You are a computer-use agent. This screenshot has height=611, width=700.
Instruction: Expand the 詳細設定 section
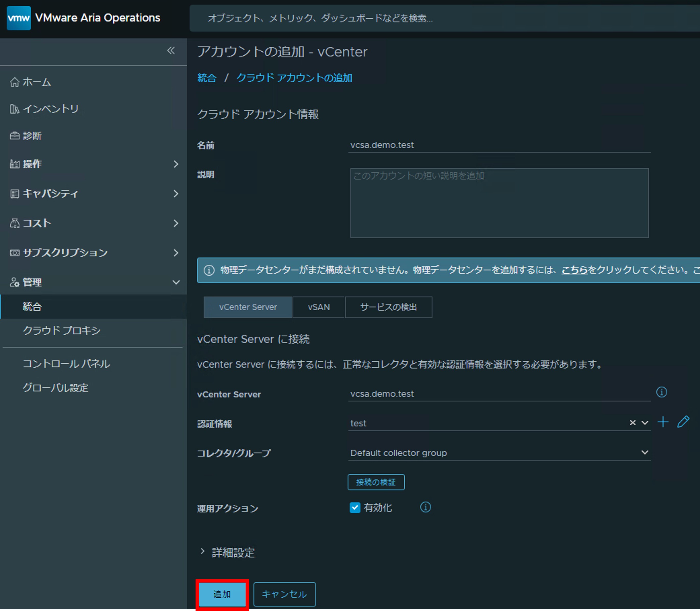point(228,552)
